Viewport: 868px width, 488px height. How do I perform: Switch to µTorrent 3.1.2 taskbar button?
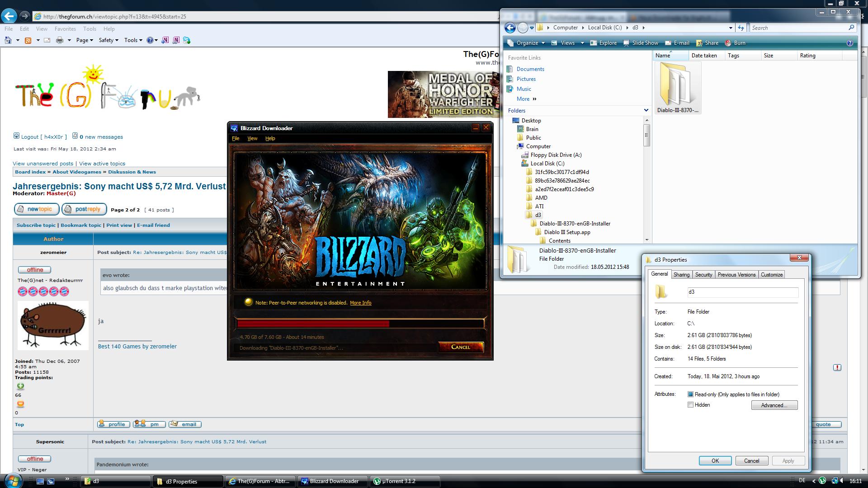tap(405, 481)
